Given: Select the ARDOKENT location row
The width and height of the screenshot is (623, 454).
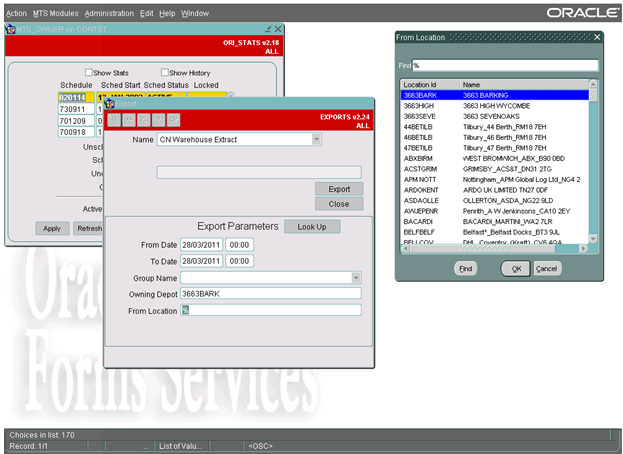Looking at the screenshot, I should (495, 190).
